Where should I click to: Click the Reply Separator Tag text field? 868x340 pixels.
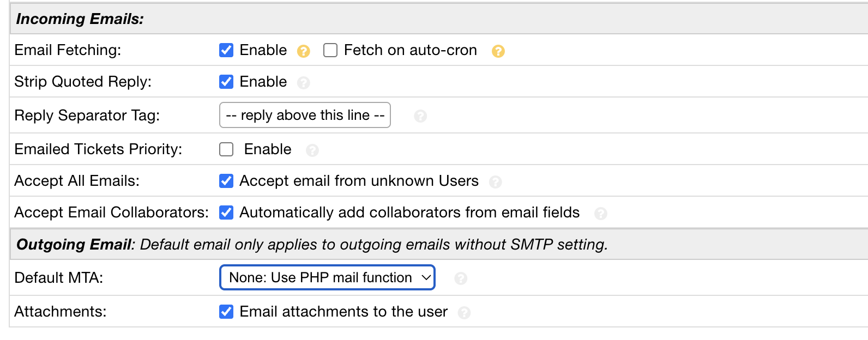pyautogui.click(x=305, y=116)
